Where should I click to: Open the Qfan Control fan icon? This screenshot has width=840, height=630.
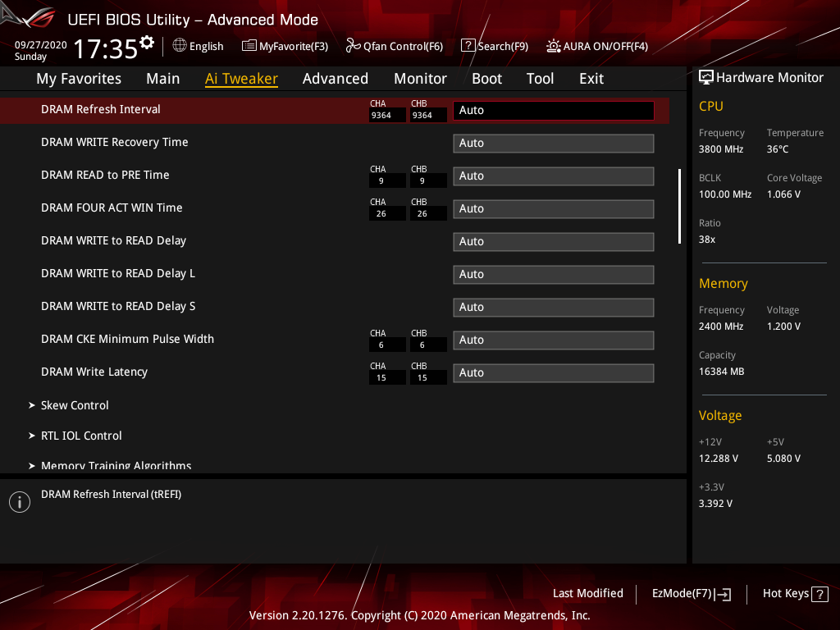coord(353,46)
